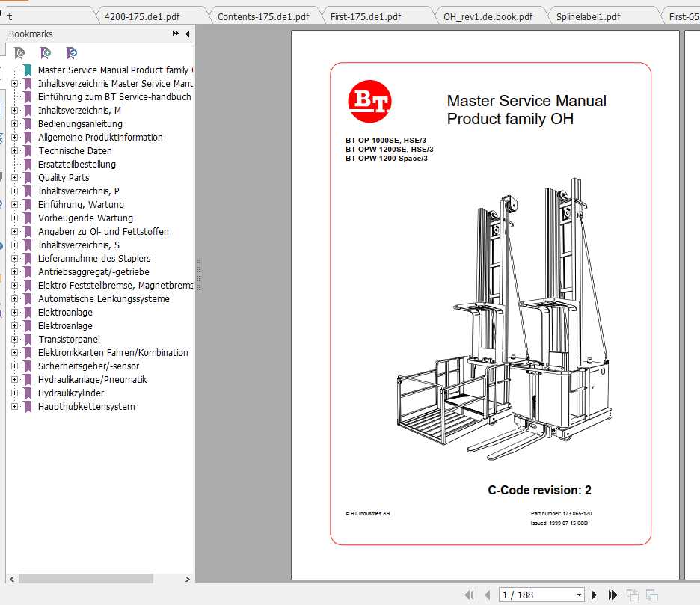The height and width of the screenshot is (605, 700).
Task: Click the first page layout icon after the last-page button
Action: point(632,595)
